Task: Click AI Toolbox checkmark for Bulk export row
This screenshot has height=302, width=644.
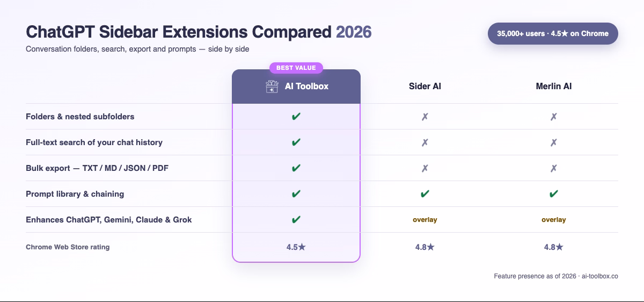Action: pos(296,168)
